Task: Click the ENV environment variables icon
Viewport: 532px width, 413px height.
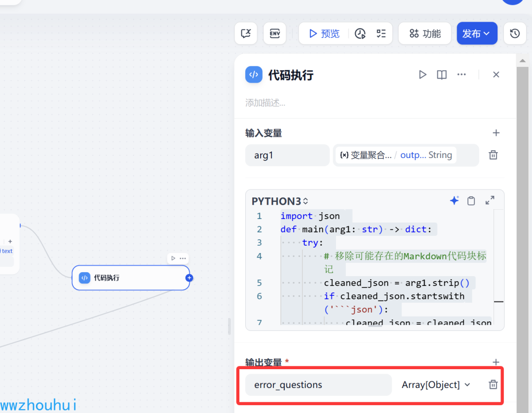Action: (x=274, y=33)
